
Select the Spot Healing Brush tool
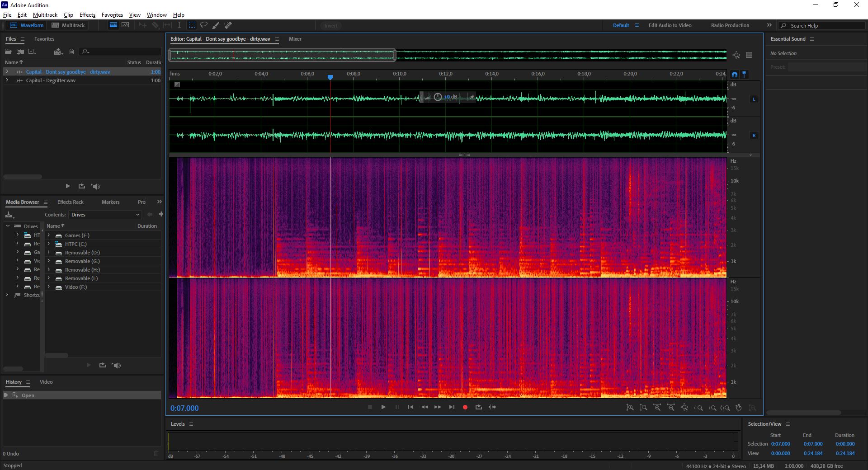pyautogui.click(x=228, y=25)
